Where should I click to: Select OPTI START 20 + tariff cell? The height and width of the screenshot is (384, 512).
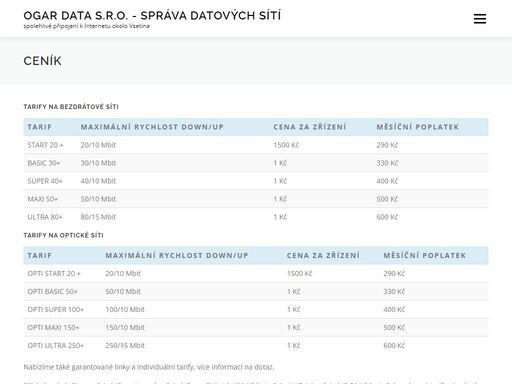[54, 274]
